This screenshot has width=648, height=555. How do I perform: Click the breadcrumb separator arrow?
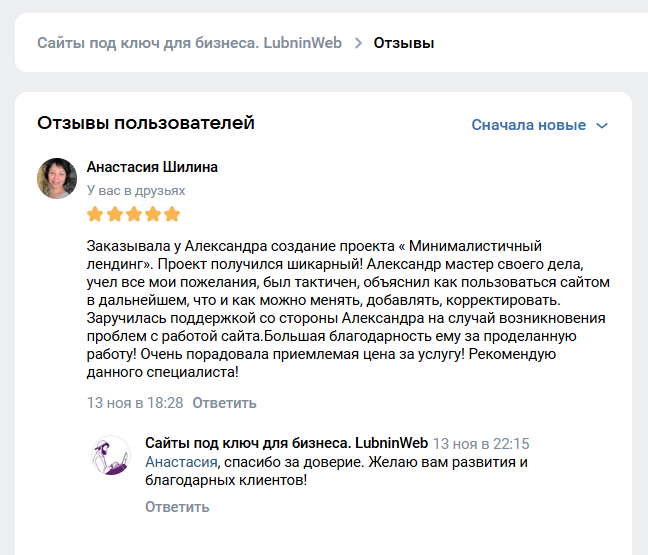[358, 43]
